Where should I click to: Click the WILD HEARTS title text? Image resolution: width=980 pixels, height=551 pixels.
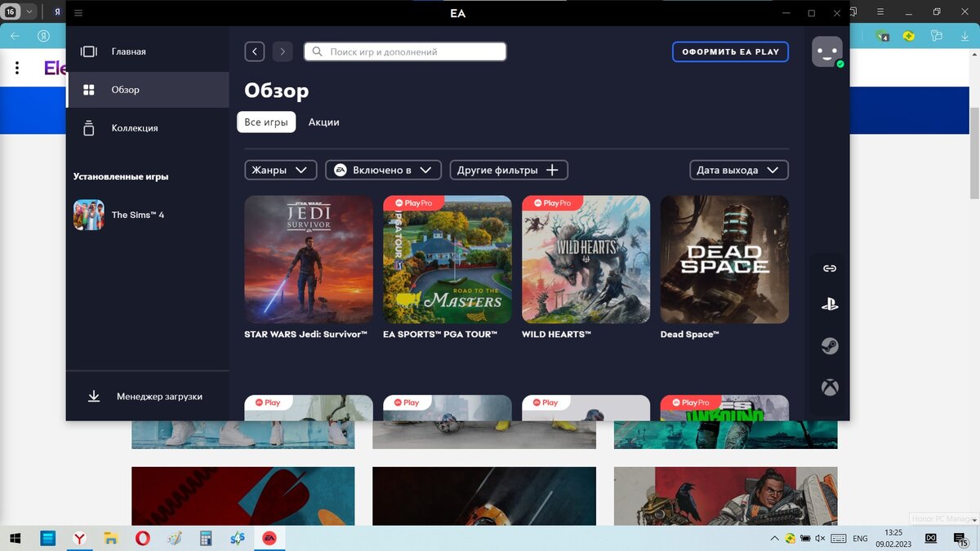(x=556, y=334)
